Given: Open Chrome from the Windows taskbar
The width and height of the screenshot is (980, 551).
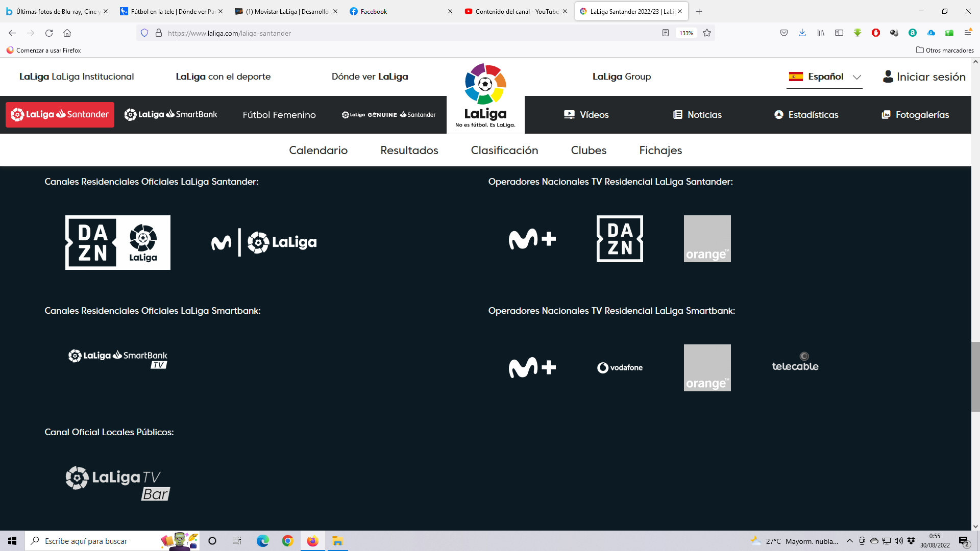Looking at the screenshot, I should (x=288, y=541).
